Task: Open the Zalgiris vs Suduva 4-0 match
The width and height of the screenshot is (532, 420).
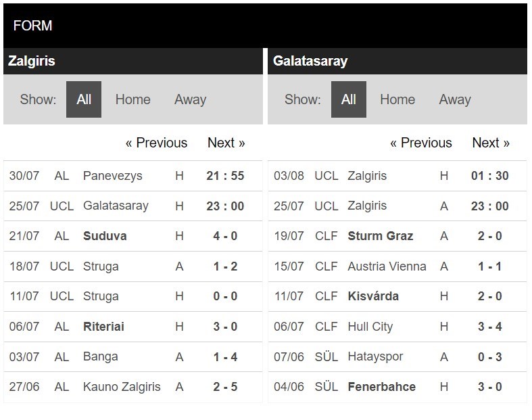Action: point(133,236)
